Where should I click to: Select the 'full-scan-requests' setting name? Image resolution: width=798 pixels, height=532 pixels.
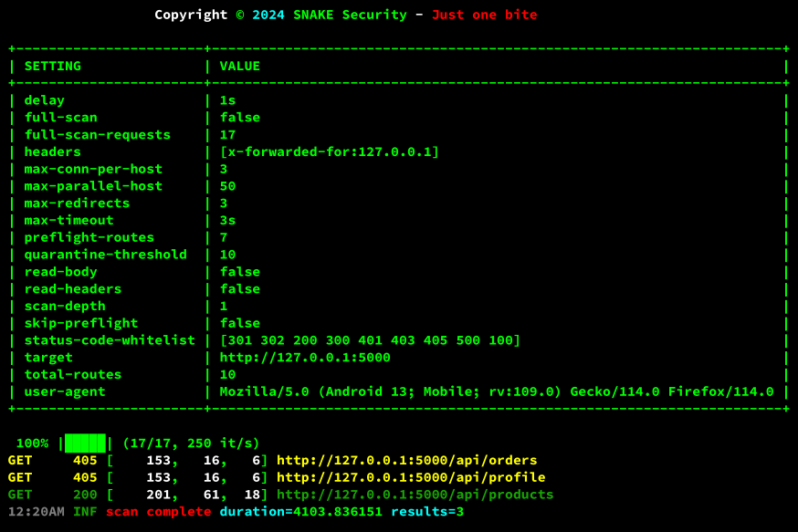[97, 135]
